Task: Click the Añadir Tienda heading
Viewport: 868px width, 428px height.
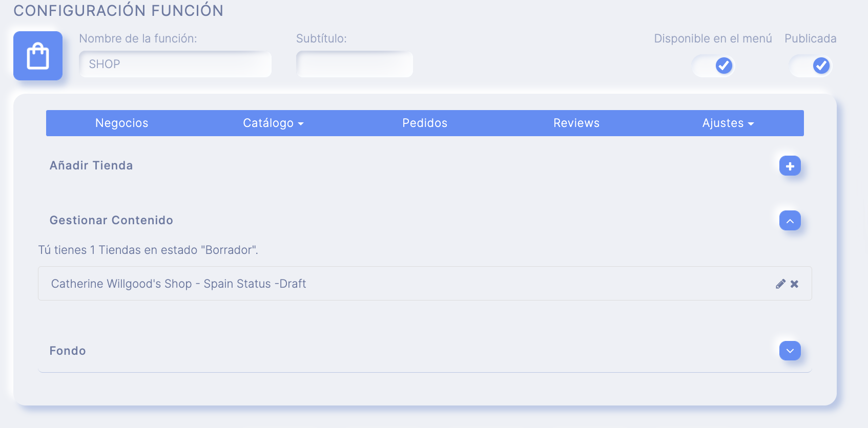Action: coord(91,165)
